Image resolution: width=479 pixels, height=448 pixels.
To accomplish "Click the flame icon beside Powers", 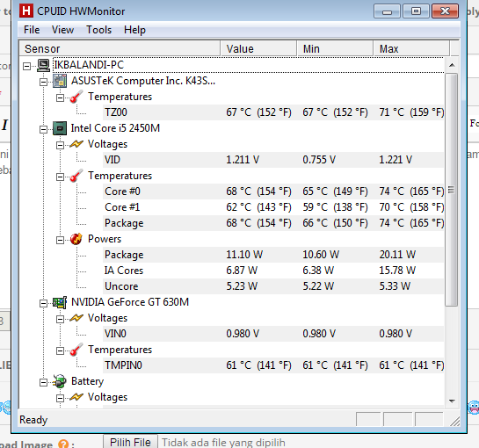I will [x=76, y=239].
